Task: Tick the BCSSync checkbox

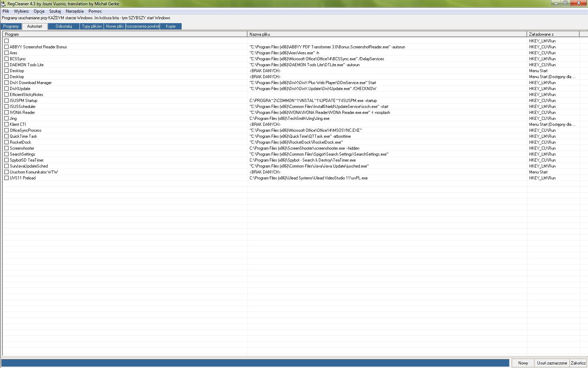Action: pos(6,59)
